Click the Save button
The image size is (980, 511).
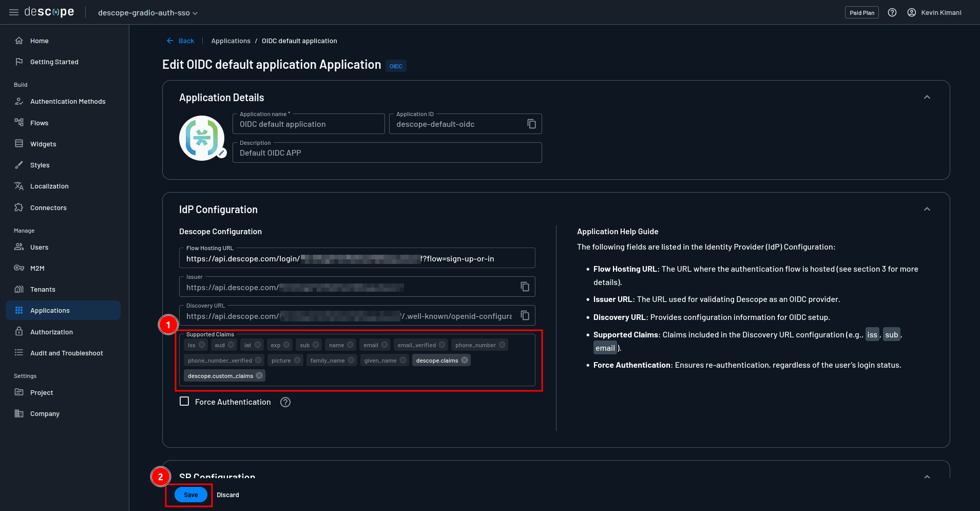click(190, 495)
